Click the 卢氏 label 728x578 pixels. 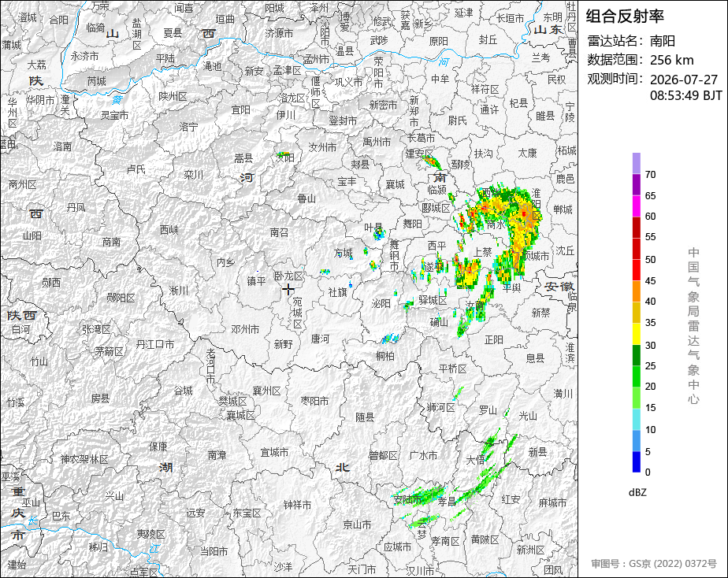136,169
